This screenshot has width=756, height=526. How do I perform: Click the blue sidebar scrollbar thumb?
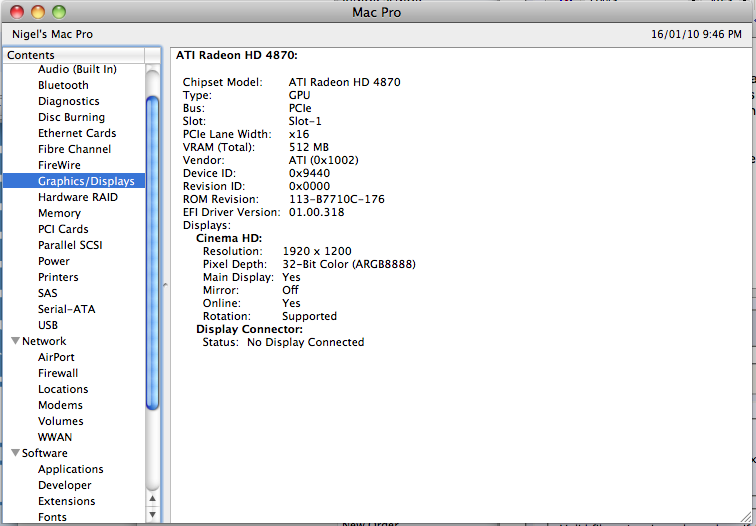(152, 253)
